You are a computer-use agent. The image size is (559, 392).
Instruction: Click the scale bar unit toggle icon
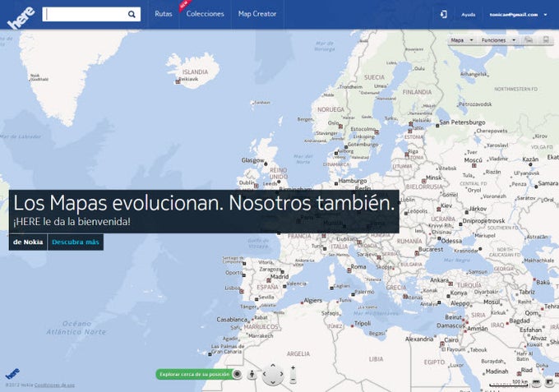point(536,383)
